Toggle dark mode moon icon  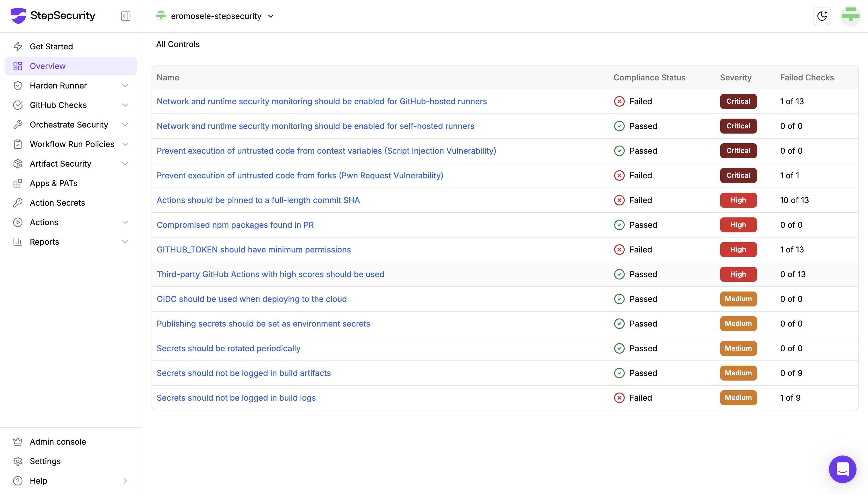click(822, 16)
